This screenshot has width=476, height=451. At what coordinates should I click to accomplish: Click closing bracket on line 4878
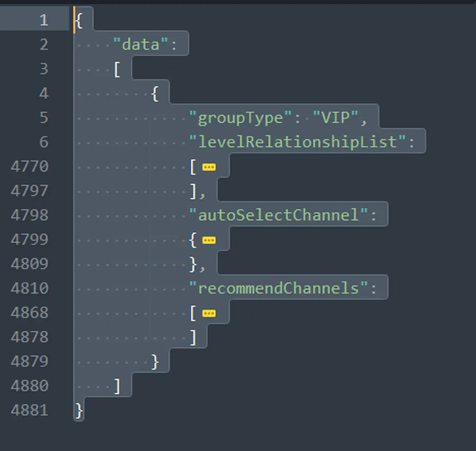(193, 337)
